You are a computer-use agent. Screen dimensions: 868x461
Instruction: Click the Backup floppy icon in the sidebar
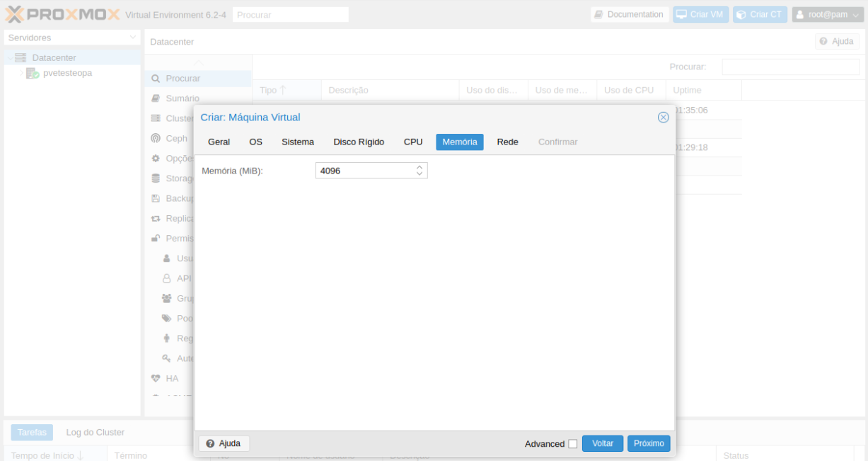click(156, 198)
